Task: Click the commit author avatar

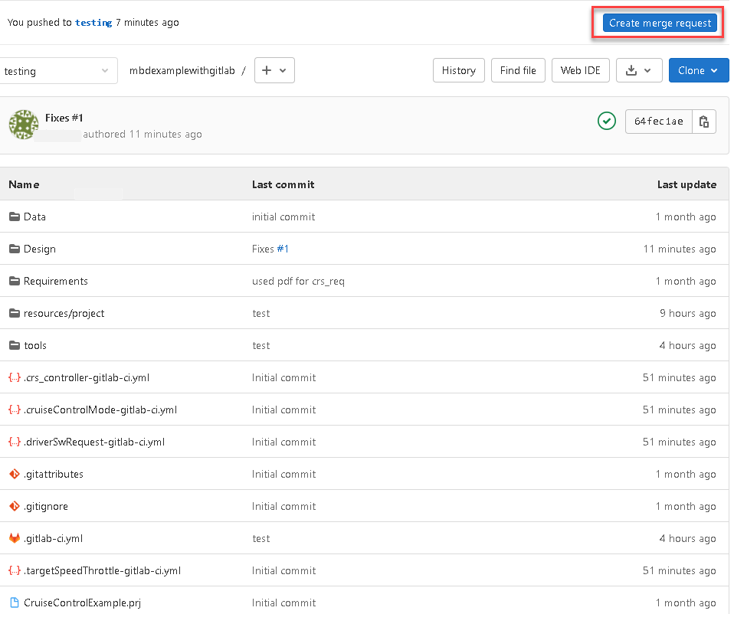Action: [24, 124]
